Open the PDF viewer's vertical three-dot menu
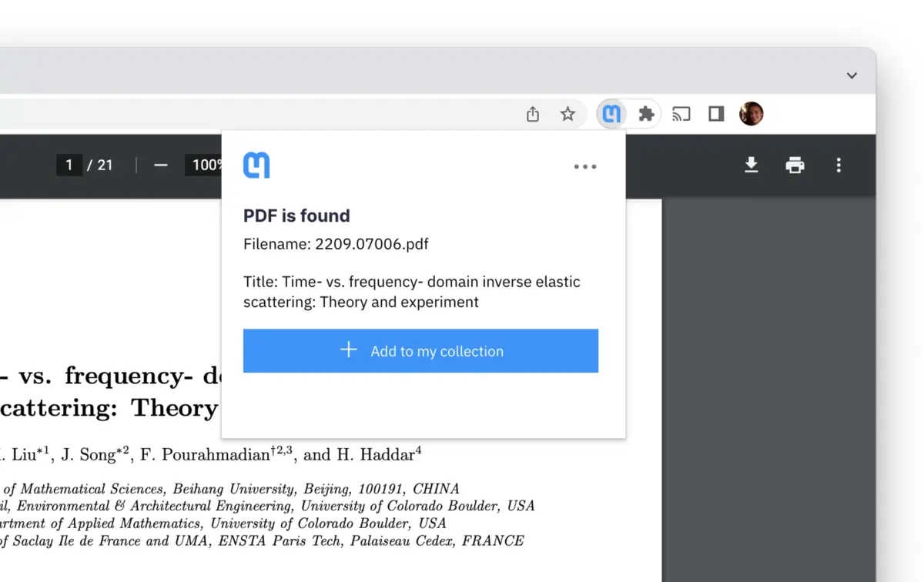 pyautogui.click(x=838, y=166)
